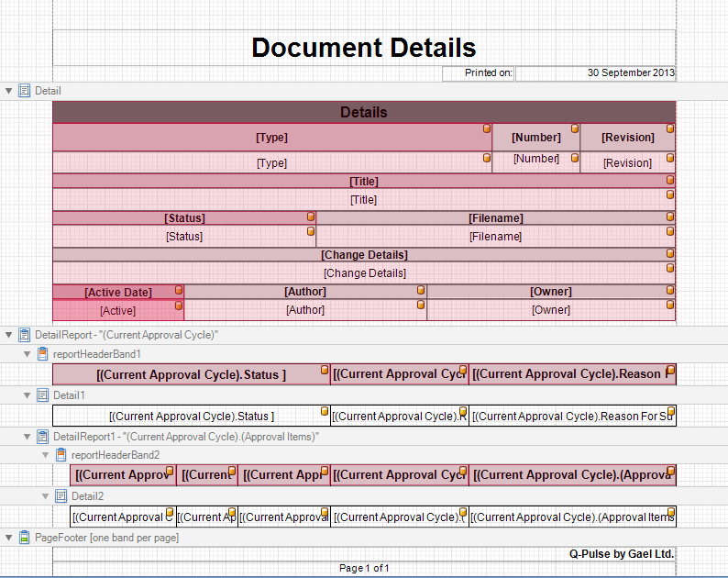Click binding icon on Detail1 Status value cell
728x578 pixels.
point(325,411)
